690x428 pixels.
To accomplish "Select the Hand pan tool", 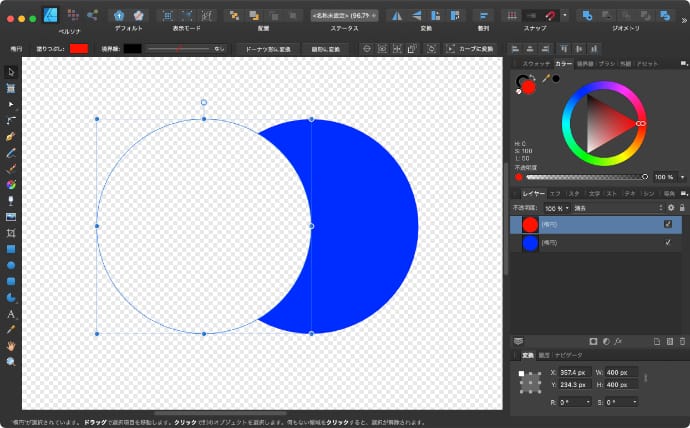I will coord(11,345).
